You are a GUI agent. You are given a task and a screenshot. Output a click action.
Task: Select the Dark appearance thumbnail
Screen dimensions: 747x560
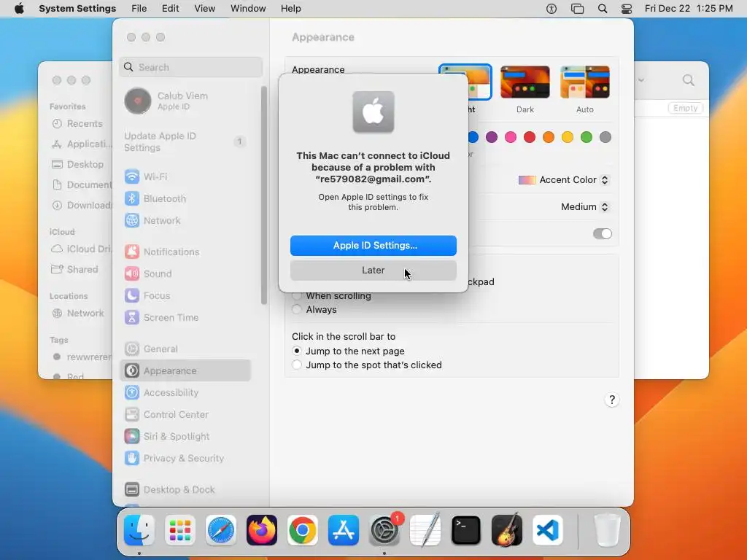[x=525, y=82]
